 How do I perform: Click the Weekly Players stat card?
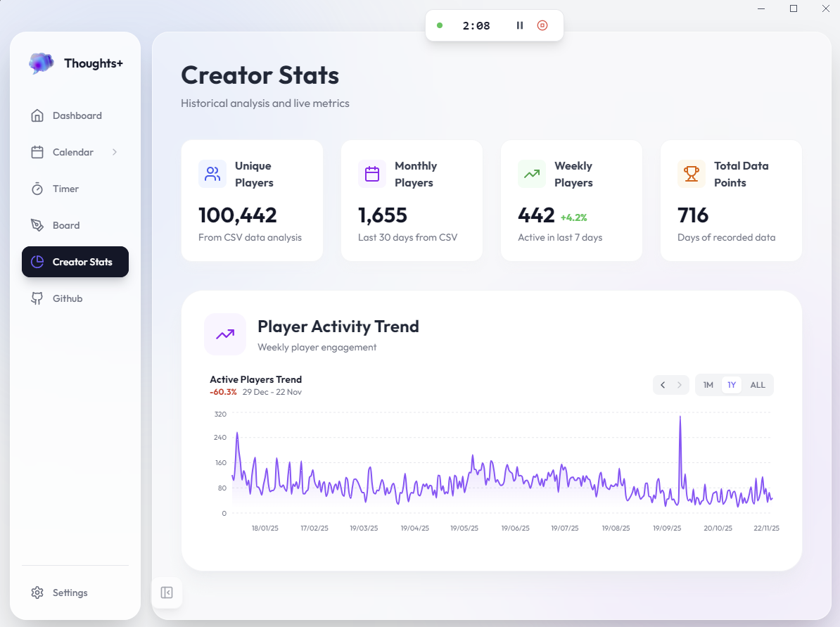click(571, 201)
